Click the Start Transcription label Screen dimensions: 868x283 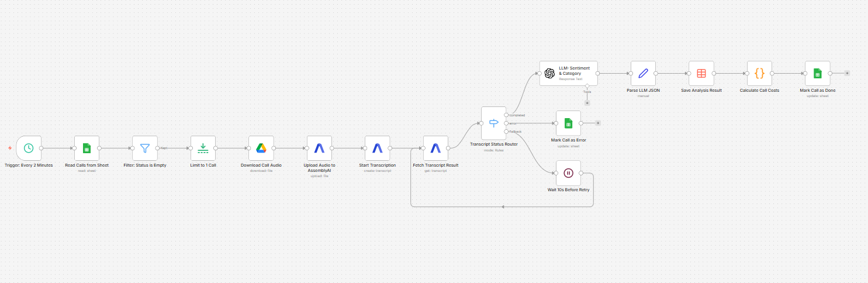tap(377, 165)
